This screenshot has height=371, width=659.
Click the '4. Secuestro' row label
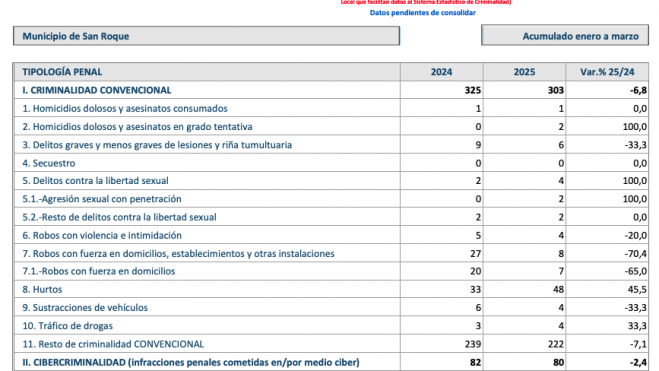click(49, 163)
